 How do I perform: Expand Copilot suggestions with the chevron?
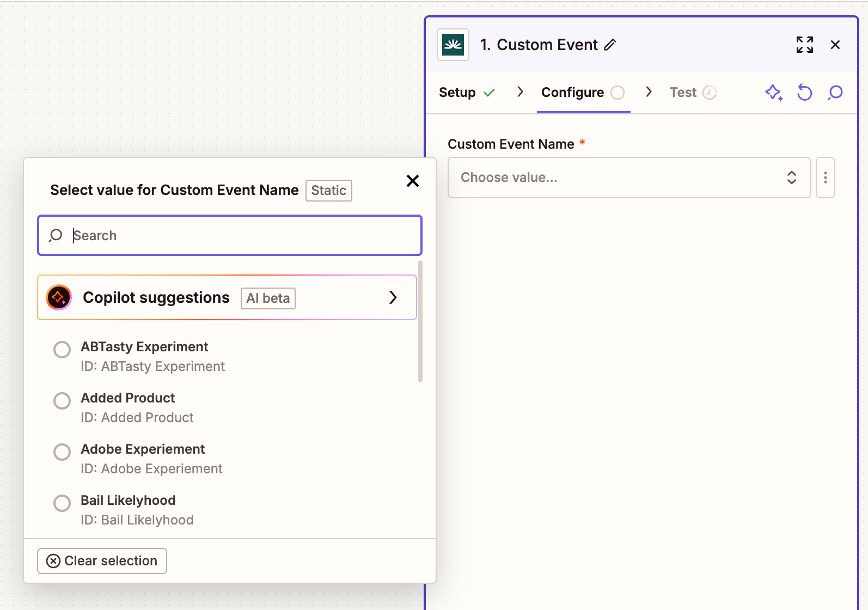pyautogui.click(x=393, y=297)
